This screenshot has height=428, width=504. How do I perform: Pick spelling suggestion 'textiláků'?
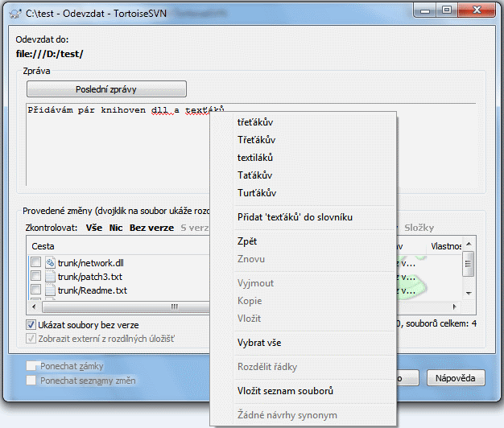click(303, 158)
